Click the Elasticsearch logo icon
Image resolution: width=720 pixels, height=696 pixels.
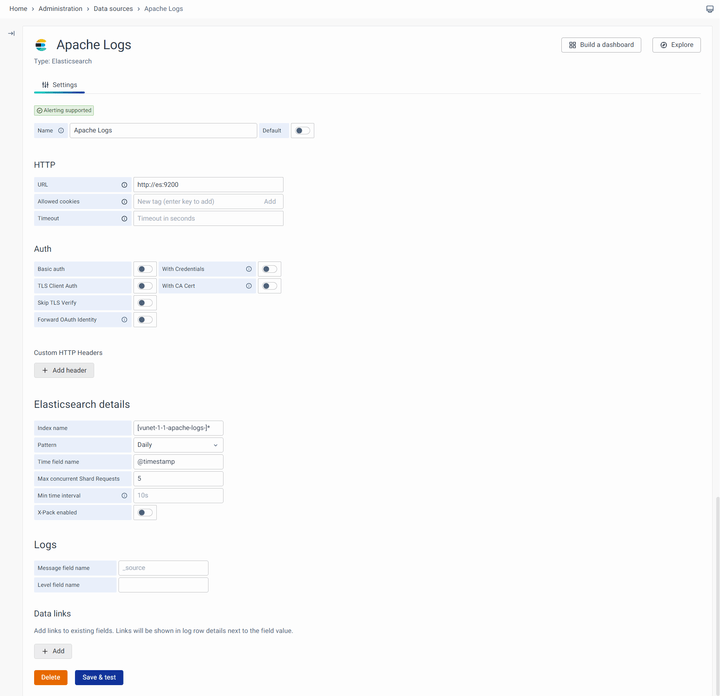41,45
